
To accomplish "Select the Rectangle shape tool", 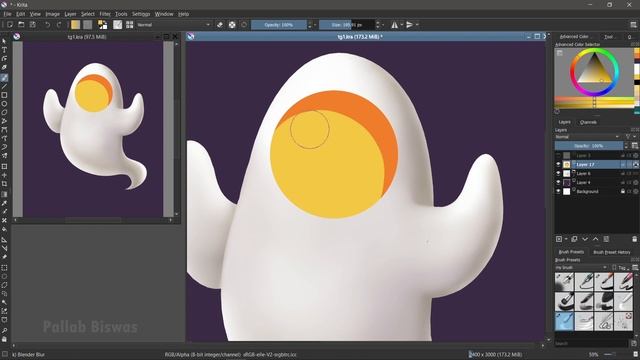I will tap(4, 95).
